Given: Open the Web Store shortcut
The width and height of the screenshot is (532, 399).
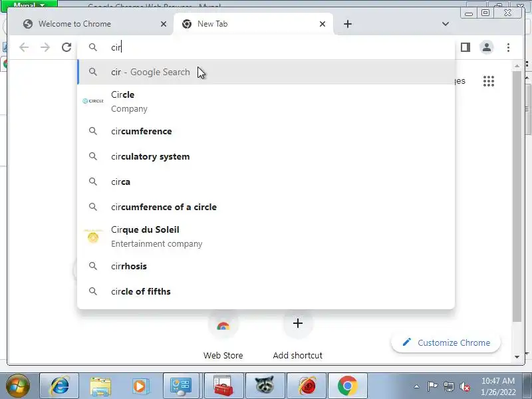Looking at the screenshot, I should (x=223, y=335).
